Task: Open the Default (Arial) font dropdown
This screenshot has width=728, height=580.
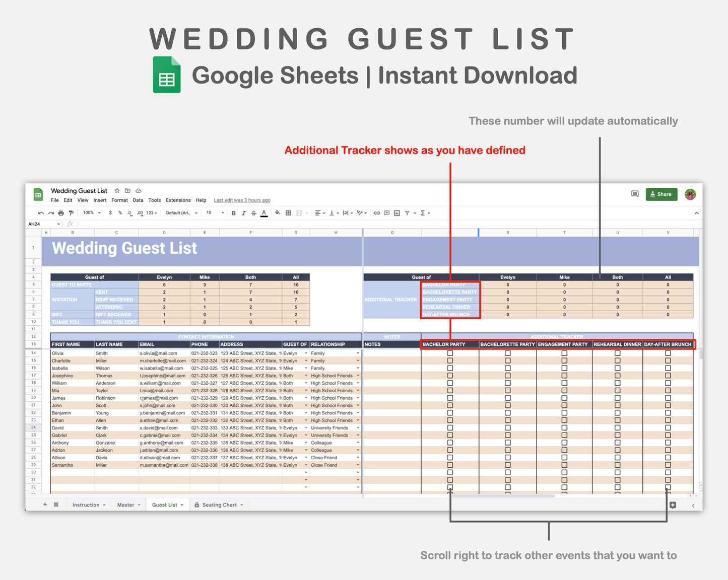Action: pos(180,212)
